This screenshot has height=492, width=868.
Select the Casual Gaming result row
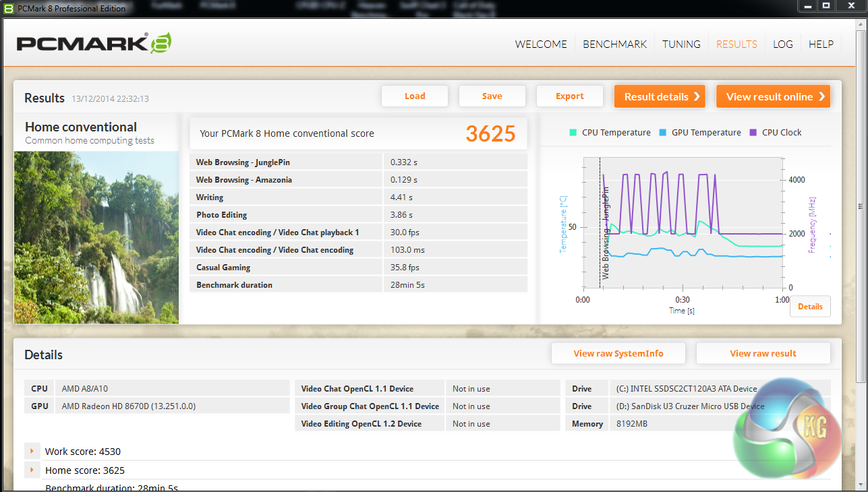coord(359,267)
